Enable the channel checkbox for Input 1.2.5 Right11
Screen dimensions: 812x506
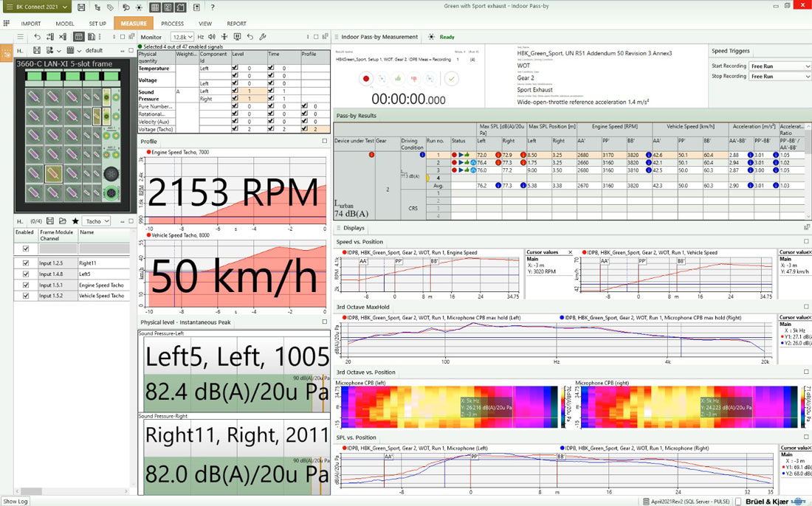(26, 263)
